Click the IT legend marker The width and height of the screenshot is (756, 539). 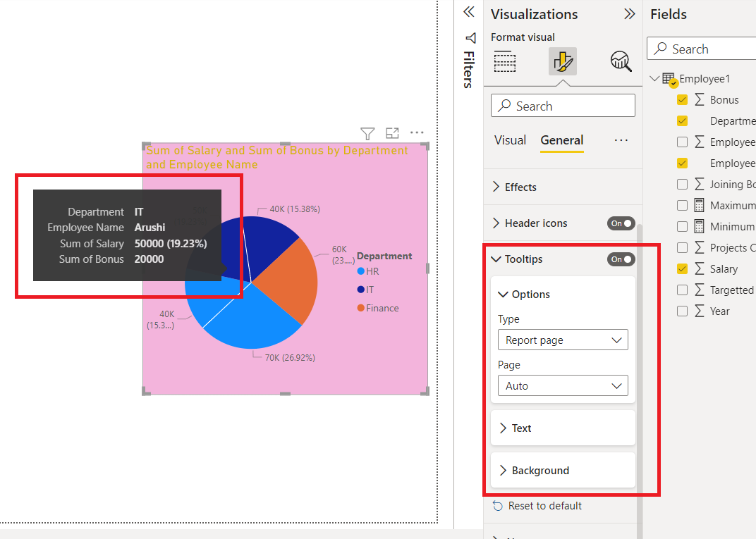point(360,290)
